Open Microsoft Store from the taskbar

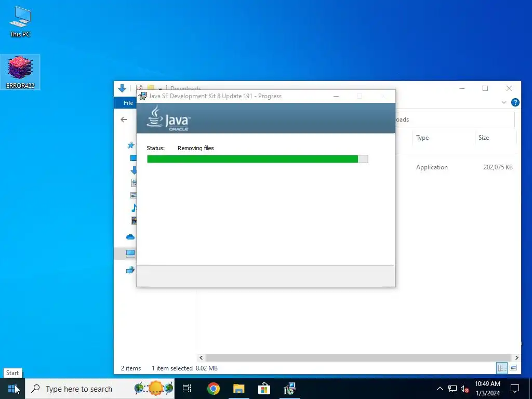(264, 389)
